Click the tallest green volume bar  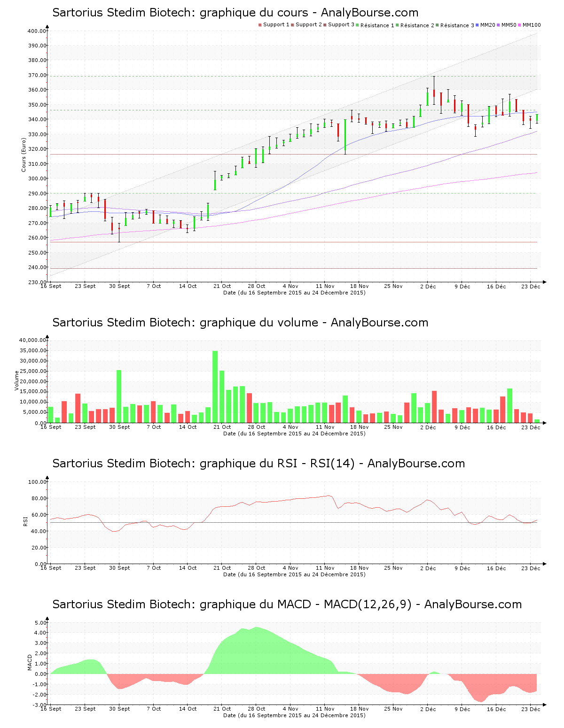pyautogui.click(x=215, y=387)
